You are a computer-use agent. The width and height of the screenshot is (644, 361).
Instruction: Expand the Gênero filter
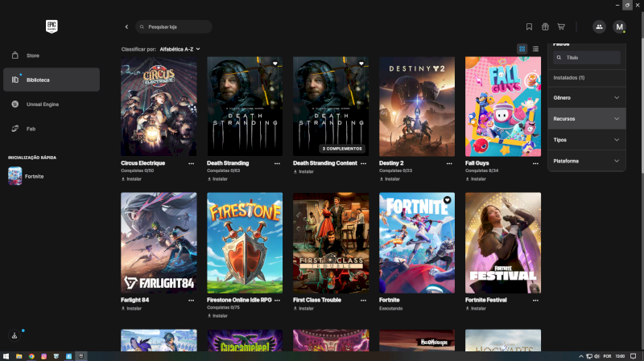(587, 97)
